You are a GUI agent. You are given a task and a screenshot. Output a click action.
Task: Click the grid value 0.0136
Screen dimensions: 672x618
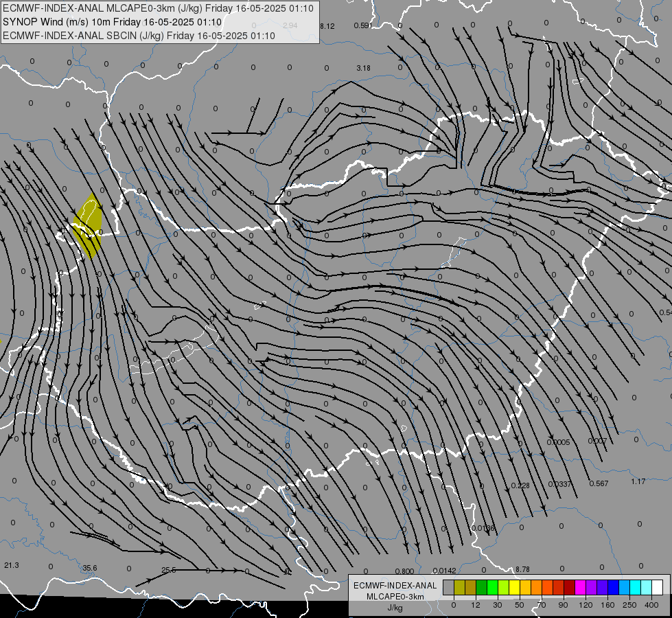483,528
